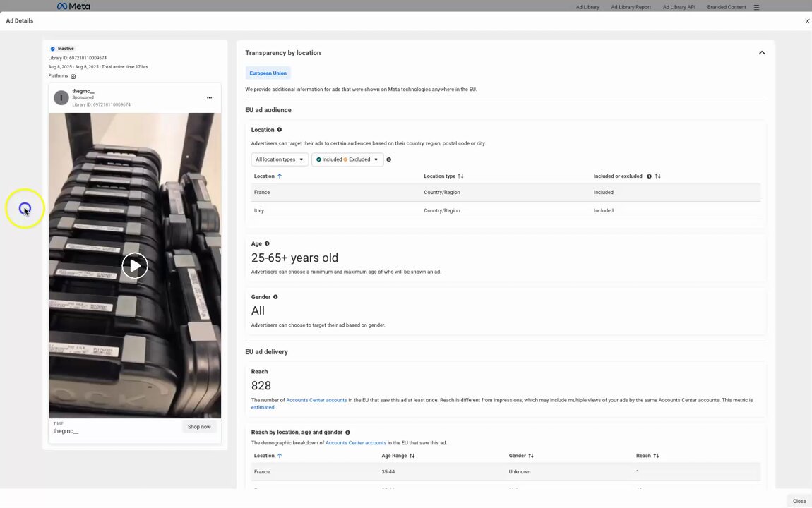The image size is (812, 508).
Task: Click info icon next to Included Excluded filter
Action: pos(389,159)
